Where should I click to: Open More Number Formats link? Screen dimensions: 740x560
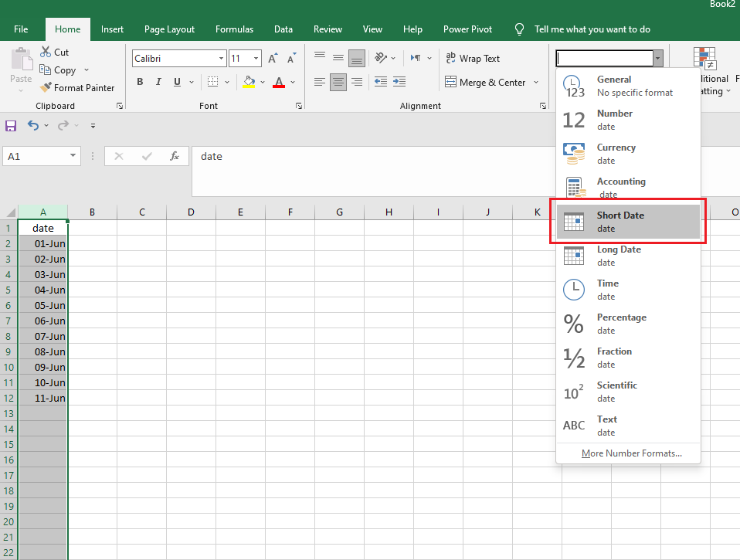(x=632, y=453)
